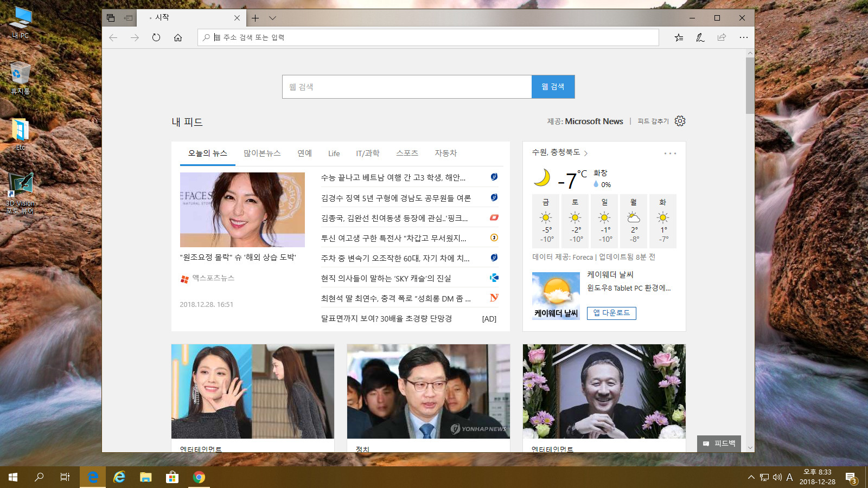Open taskbar search magnifier
This screenshot has height=488, width=868.
pyautogui.click(x=39, y=477)
